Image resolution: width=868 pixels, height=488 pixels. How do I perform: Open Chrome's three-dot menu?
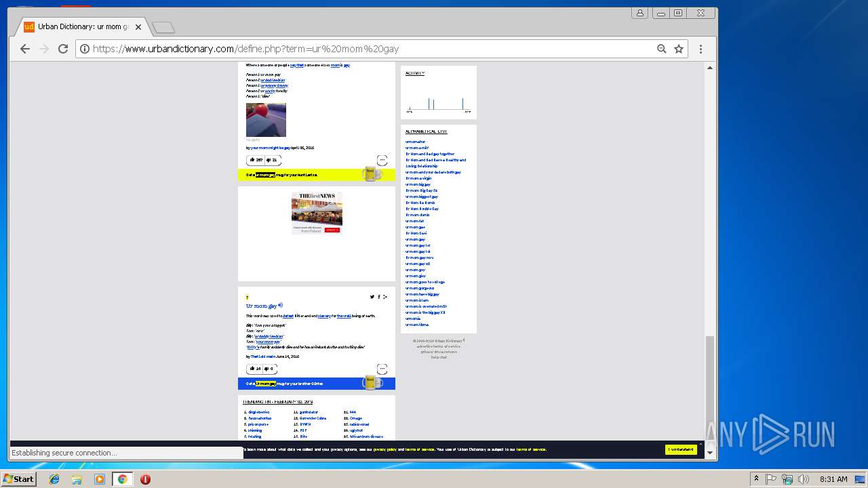[701, 49]
